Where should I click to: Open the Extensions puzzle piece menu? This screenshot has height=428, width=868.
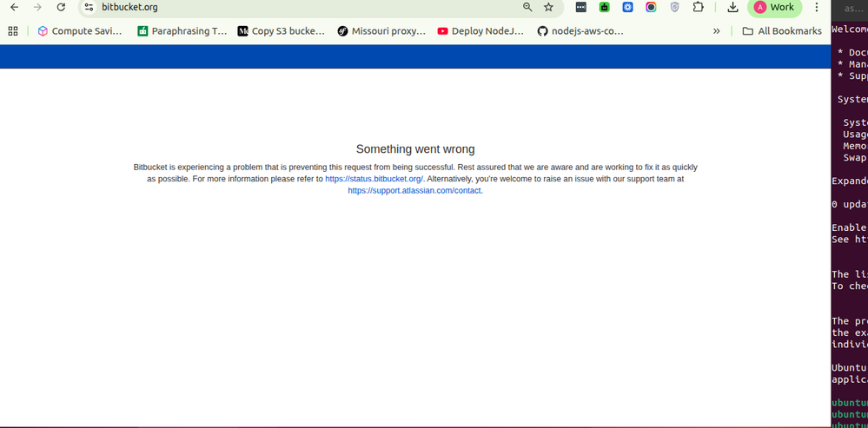698,7
